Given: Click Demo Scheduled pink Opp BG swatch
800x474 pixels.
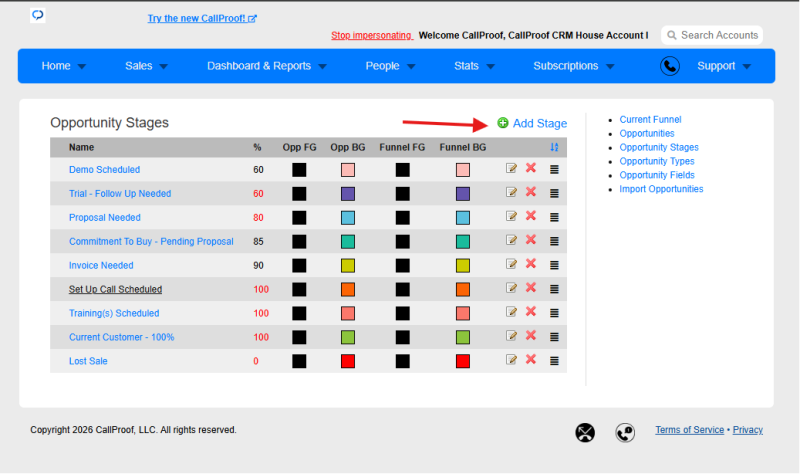Looking at the screenshot, I should pos(348,170).
